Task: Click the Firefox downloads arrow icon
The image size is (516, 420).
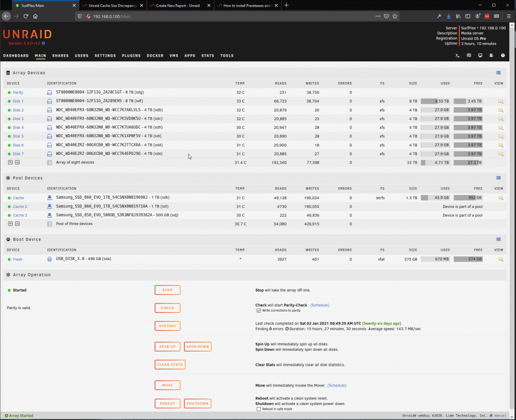Action: click(x=448, y=16)
